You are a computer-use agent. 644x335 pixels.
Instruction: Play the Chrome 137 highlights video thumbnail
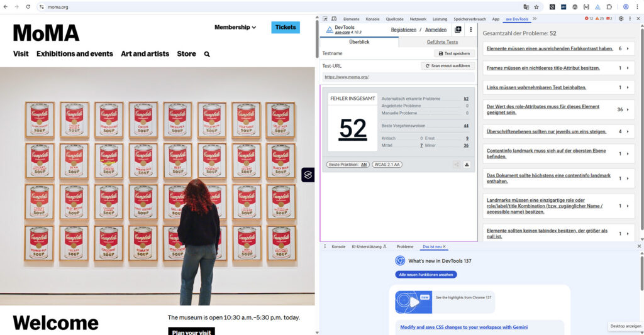click(414, 302)
